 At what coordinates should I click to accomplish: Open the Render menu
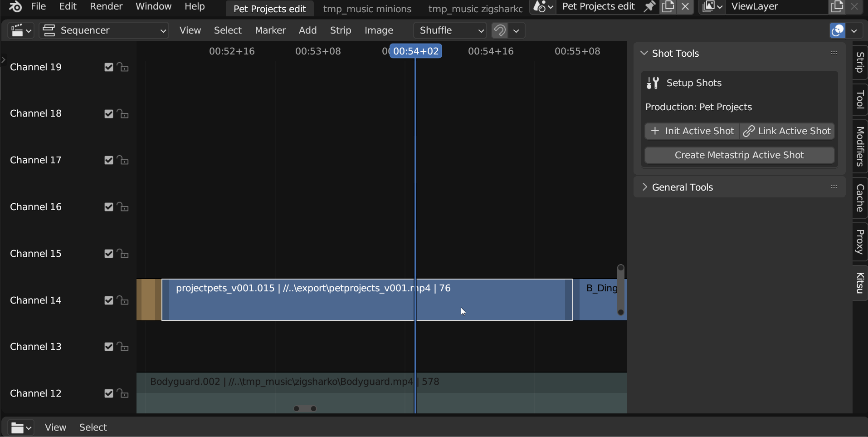[x=106, y=6]
